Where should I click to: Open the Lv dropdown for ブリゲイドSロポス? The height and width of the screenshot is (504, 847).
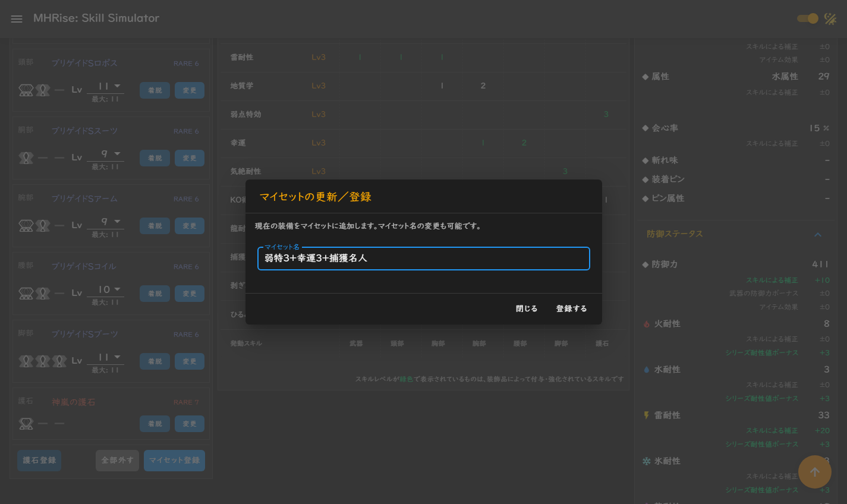[106, 86]
